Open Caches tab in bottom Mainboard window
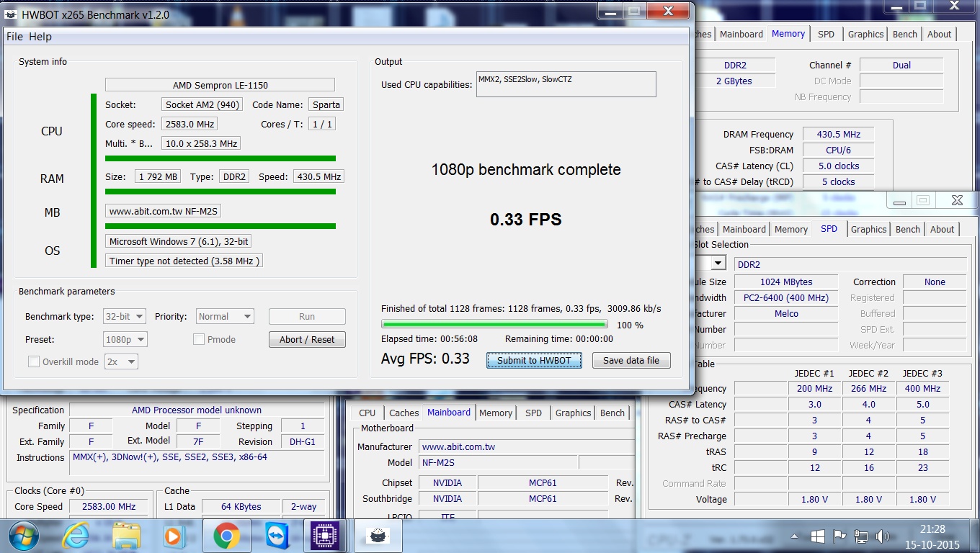Image resolution: width=980 pixels, height=553 pixels. pyautogui.click(x=404, y=413)
